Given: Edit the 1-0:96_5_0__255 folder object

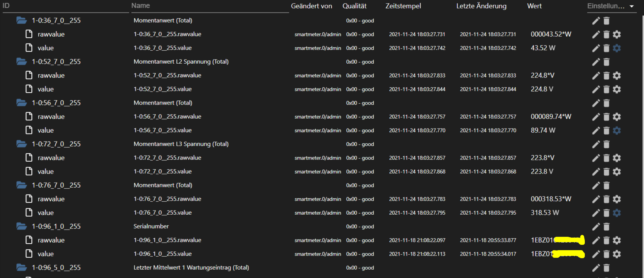Looking at the screenshot, I should (x=596, y=268).
